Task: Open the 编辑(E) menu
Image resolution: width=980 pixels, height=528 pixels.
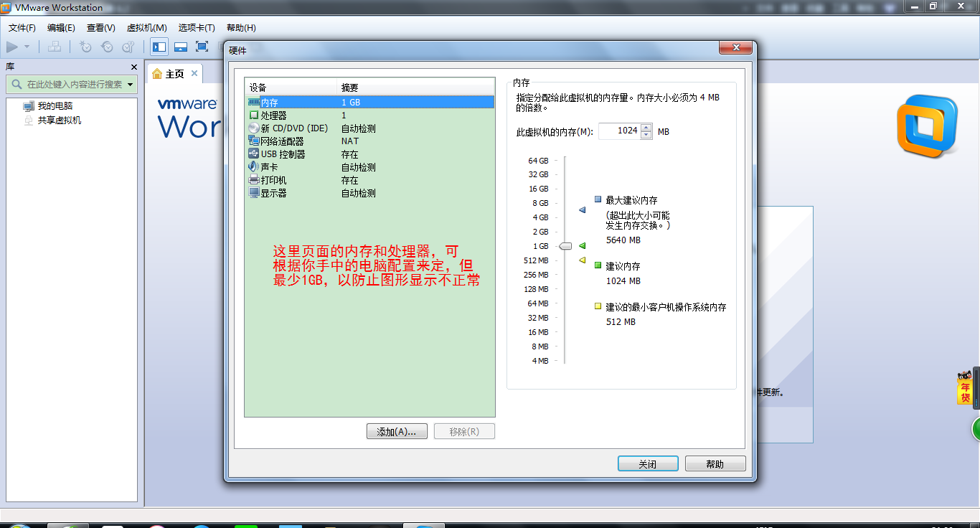Action: click(x=61, y=28)
